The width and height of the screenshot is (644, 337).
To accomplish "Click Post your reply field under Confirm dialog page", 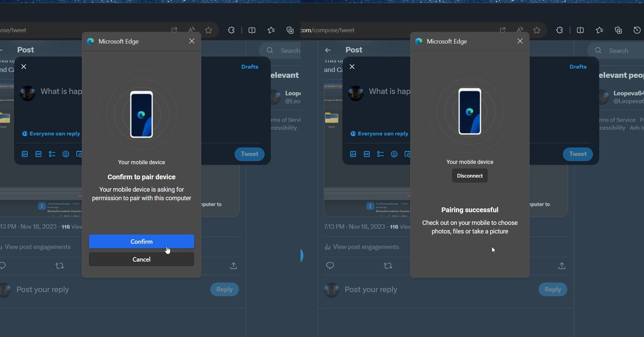I will click(x=43, y=289).
